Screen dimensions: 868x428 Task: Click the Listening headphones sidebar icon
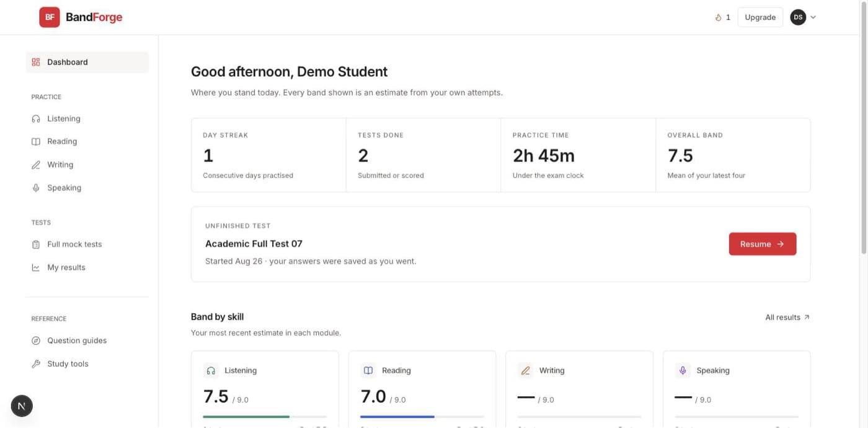(x=36, y=118)
